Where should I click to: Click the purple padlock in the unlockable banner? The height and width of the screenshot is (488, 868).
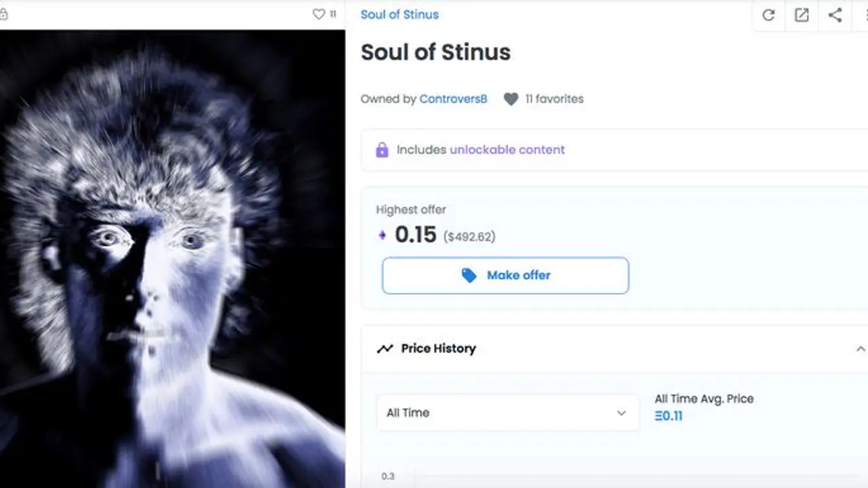click(382, 149)
